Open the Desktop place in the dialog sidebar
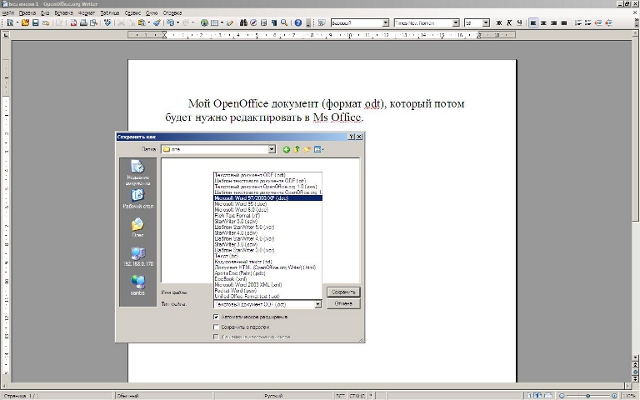 (x=138, y=199)
